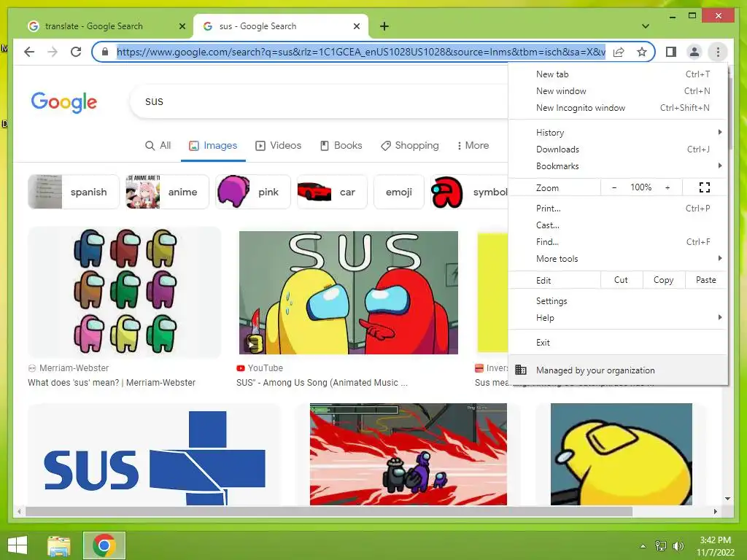Screen dimensions: 747x560
Task: Choose New window from the menu
Action: (x=618, y=90)
